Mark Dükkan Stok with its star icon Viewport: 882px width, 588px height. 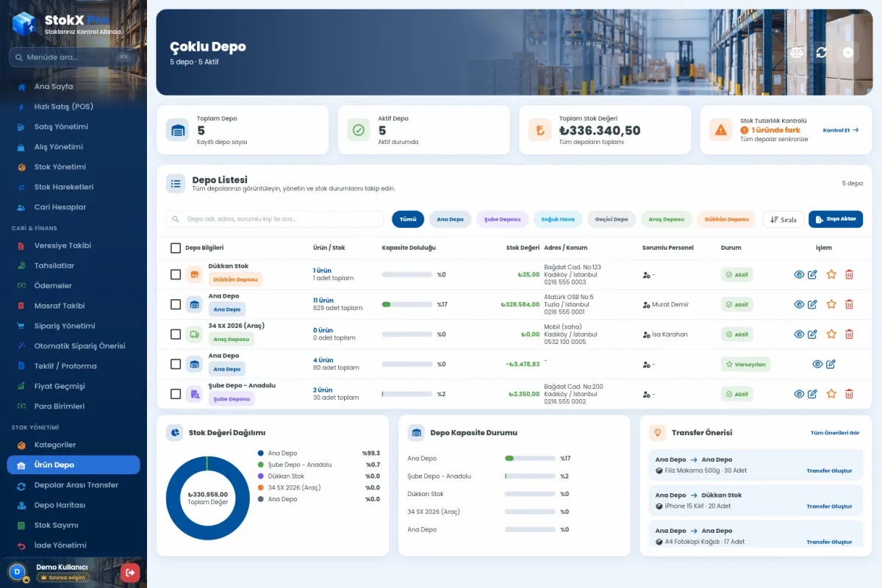pos(831,274)
